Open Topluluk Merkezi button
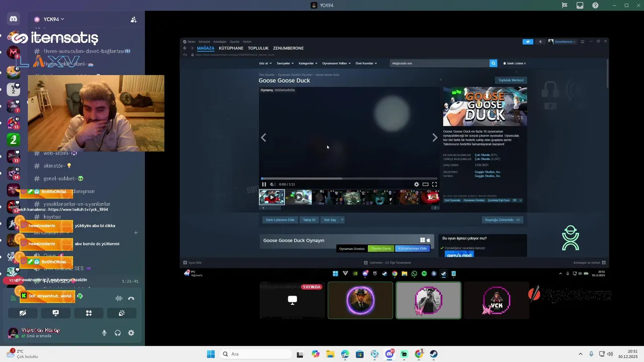The width and height of the screenshot is (644, 362). click(511, 80)
